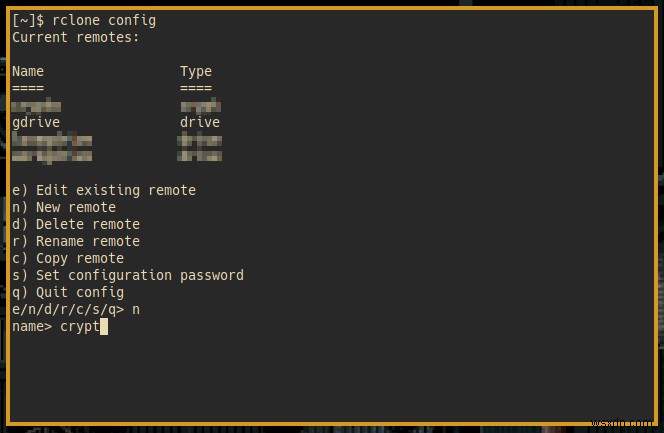The height and width of the screenshot is (433, 664).
Task: Pick the "Rename remote" option
Action: point(76,241)
